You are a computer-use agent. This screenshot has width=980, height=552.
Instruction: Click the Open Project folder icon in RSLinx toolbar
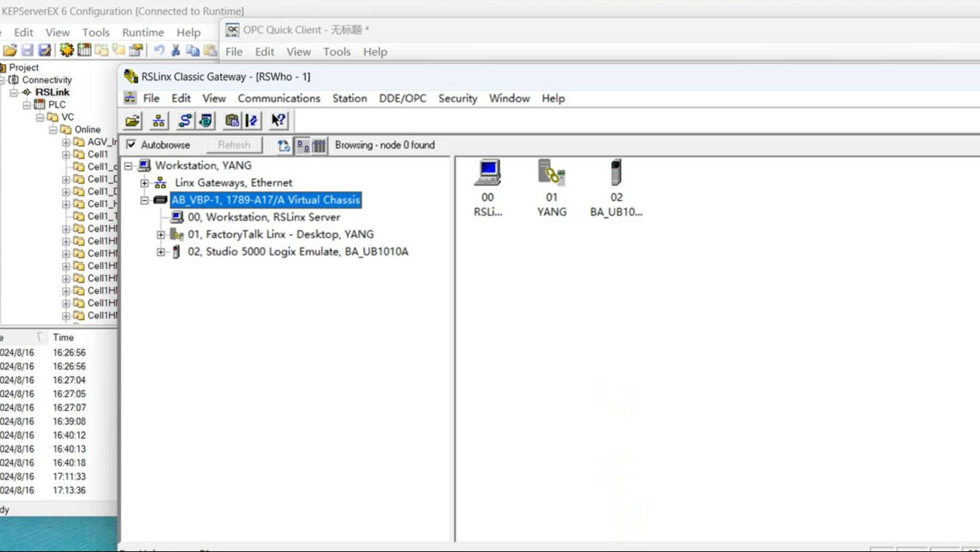click(133, 121)
